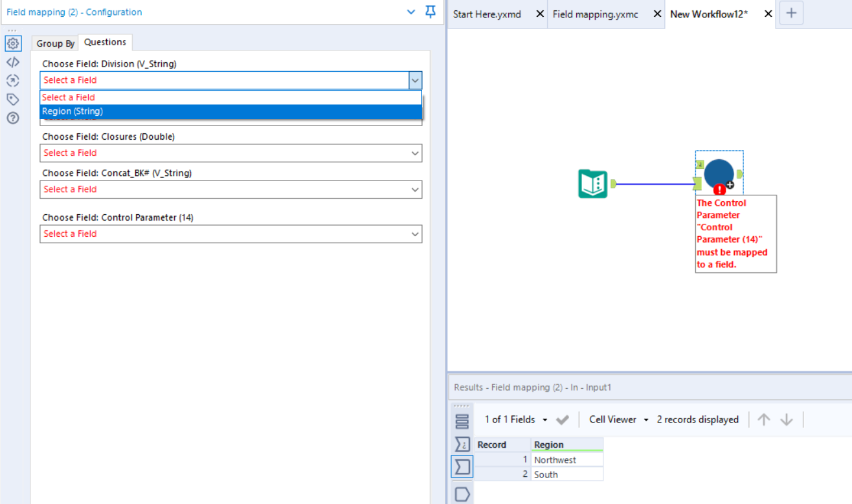
Task: Click the checkmark beside 1 of 1 Fields
Action: click(562, 419)
